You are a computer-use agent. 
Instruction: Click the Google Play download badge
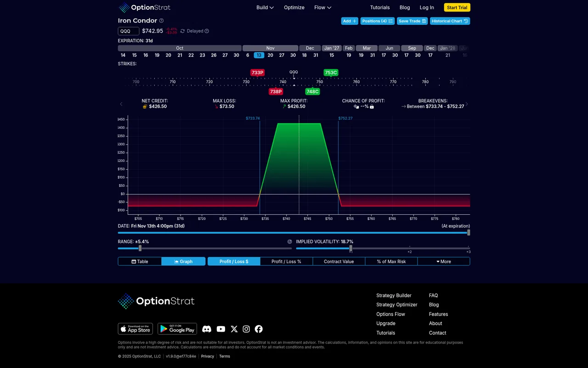(x=177, y=329)
